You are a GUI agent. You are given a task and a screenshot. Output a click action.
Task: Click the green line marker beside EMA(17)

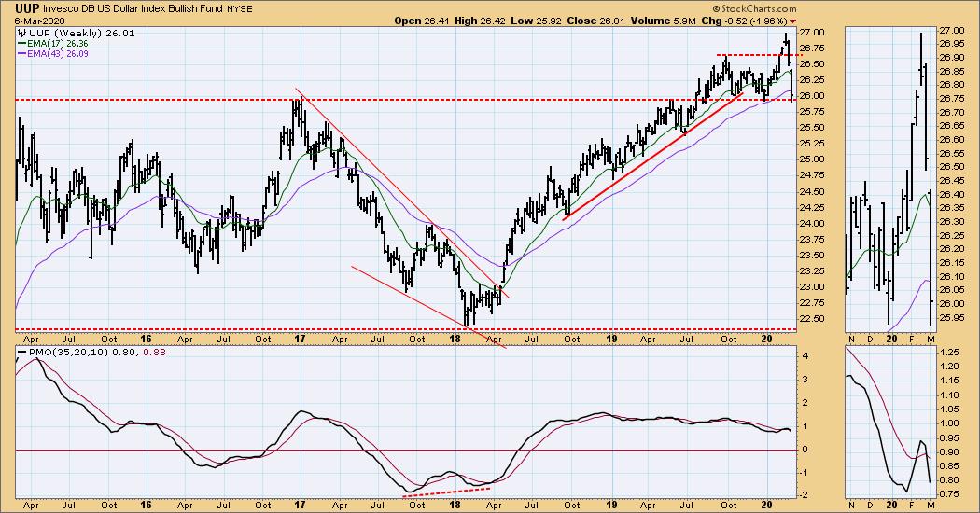tap(21, 44)
